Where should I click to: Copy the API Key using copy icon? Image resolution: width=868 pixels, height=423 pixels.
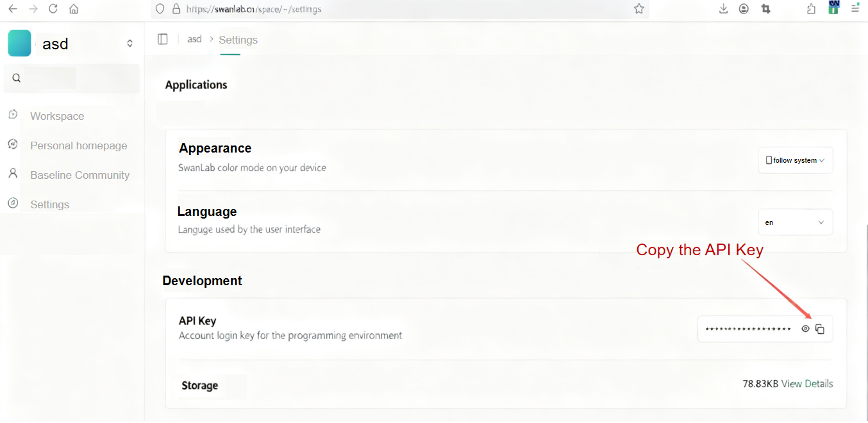pos(819,329)
